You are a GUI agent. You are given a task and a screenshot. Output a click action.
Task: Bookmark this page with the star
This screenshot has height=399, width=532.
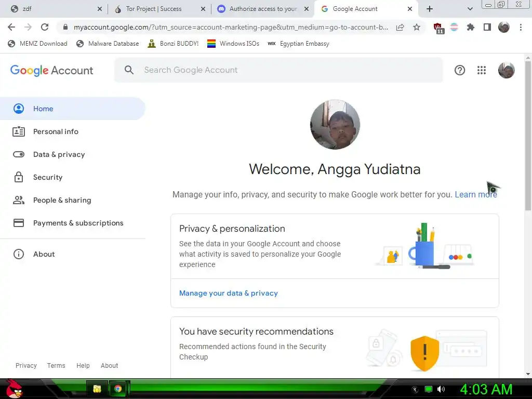click(417, 27)
